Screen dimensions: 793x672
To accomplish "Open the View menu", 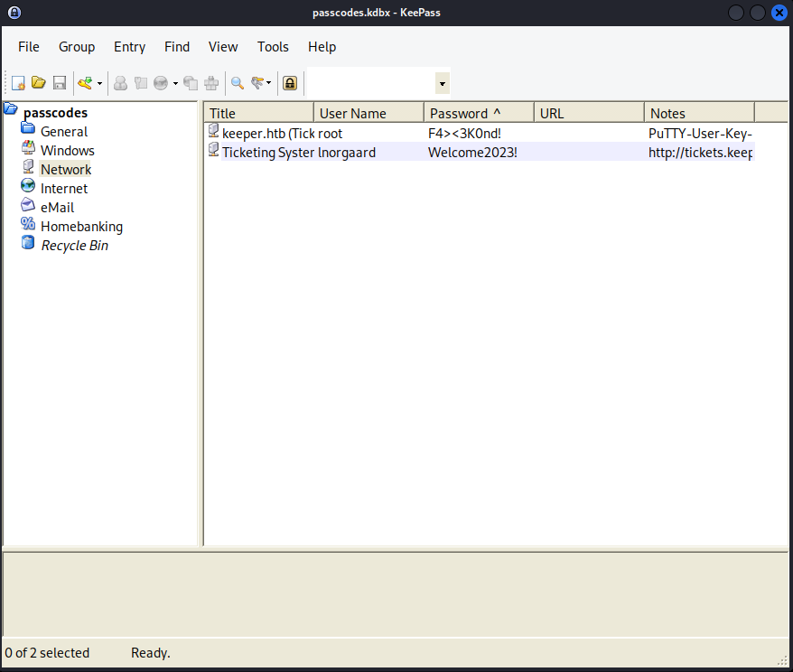I will point(223,47).
